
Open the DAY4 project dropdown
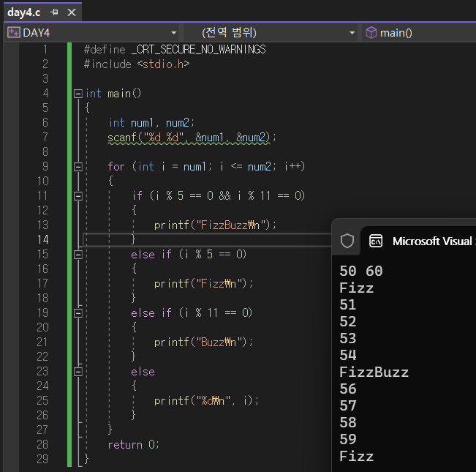click(173, 33)
